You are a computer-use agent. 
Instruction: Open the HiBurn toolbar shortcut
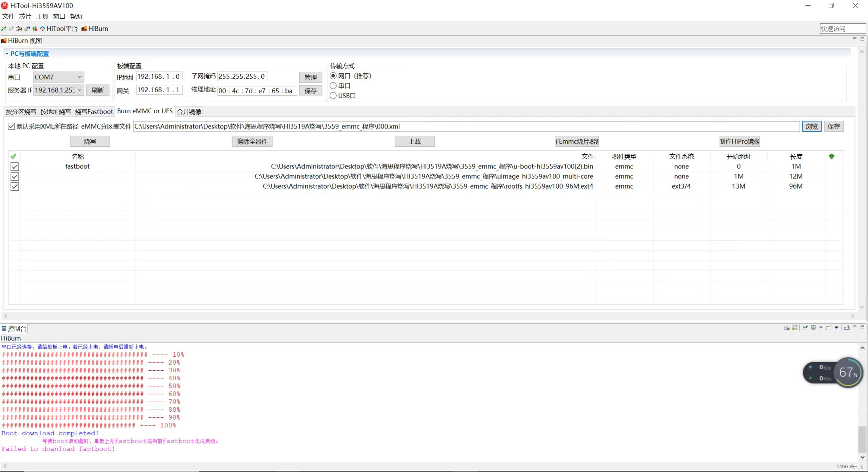click(95, 29)
